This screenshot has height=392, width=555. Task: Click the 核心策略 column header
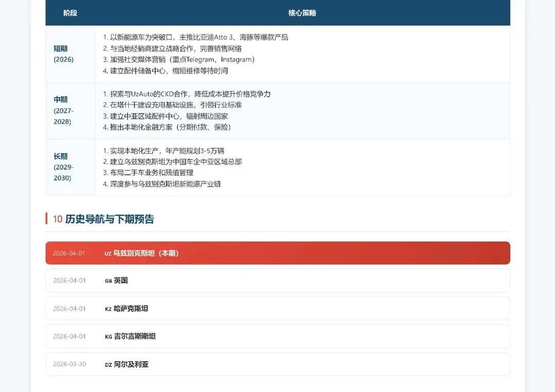pyautogui.click(x=302, y=13)
